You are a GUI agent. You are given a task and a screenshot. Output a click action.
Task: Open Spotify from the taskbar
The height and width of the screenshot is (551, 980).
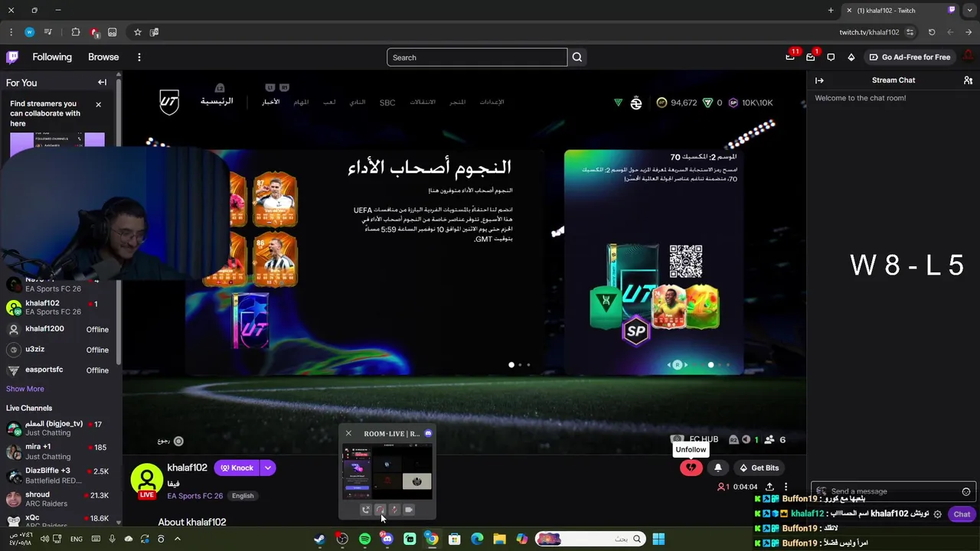click(364, 539)
